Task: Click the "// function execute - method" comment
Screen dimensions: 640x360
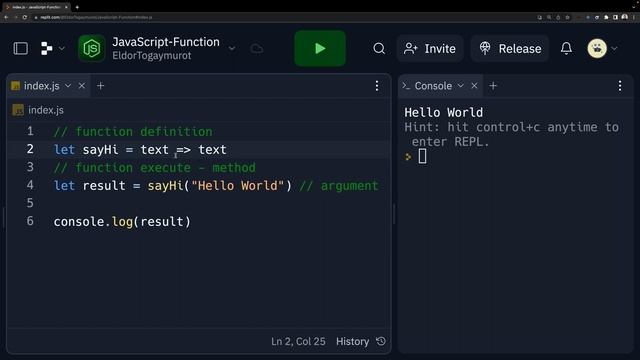Action: pyautogui.click(x=155, y=168)
